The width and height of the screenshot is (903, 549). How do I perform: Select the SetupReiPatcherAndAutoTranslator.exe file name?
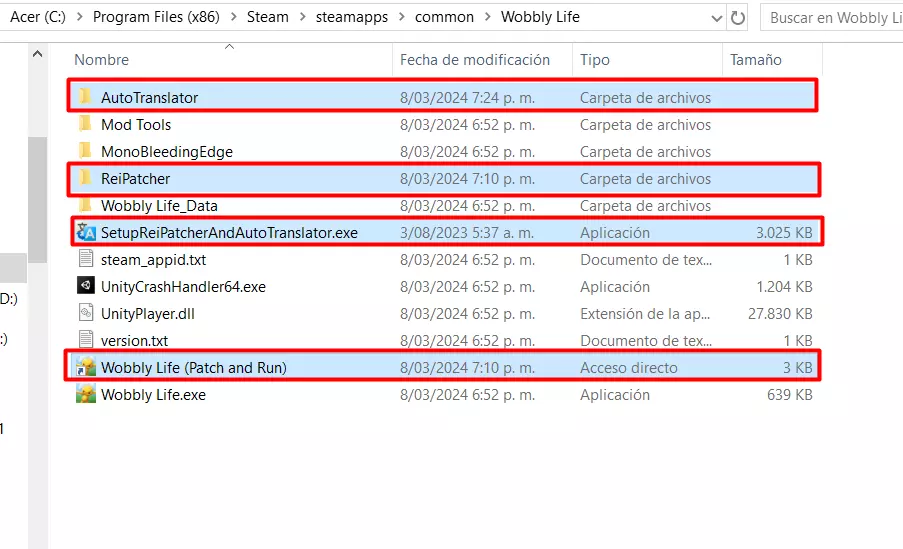tap(229, 233)
